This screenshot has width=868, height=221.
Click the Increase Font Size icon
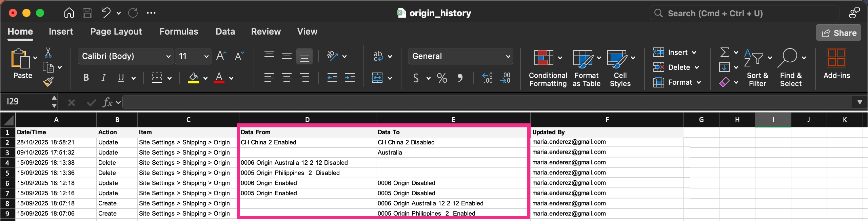[221, 56]
